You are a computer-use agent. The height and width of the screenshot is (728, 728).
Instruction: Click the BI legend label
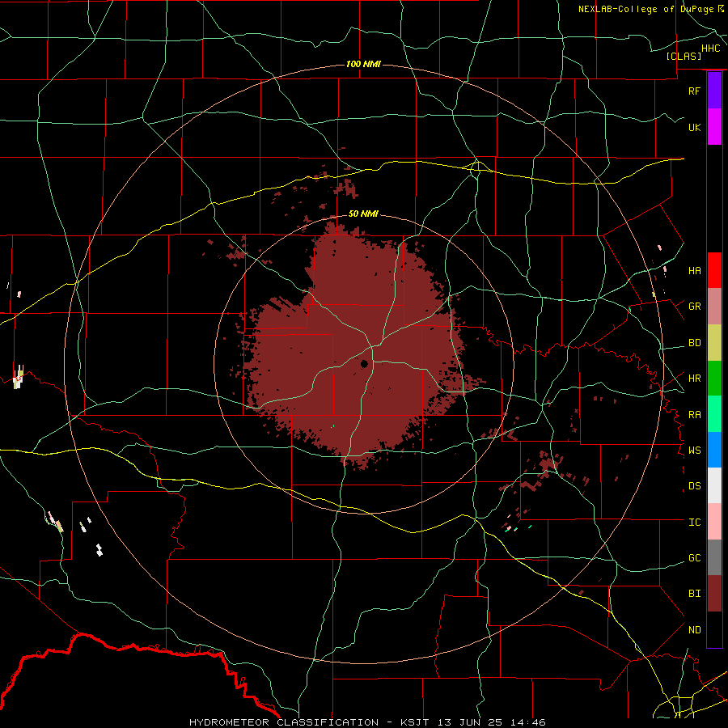coord(694,594)
